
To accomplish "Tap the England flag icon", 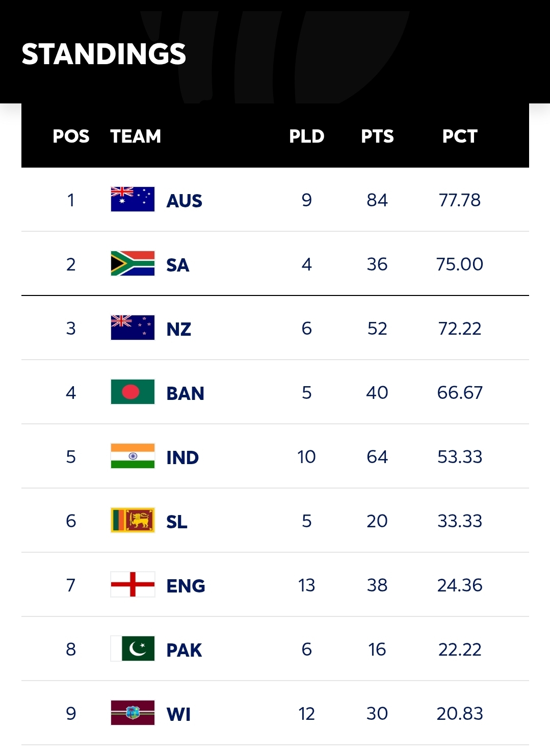I will pos(133,584).
